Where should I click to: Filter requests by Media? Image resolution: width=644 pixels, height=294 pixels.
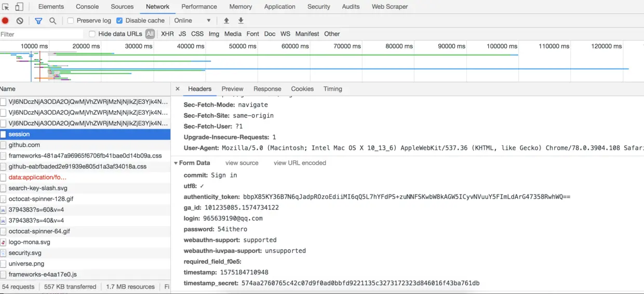pos(233,34)
